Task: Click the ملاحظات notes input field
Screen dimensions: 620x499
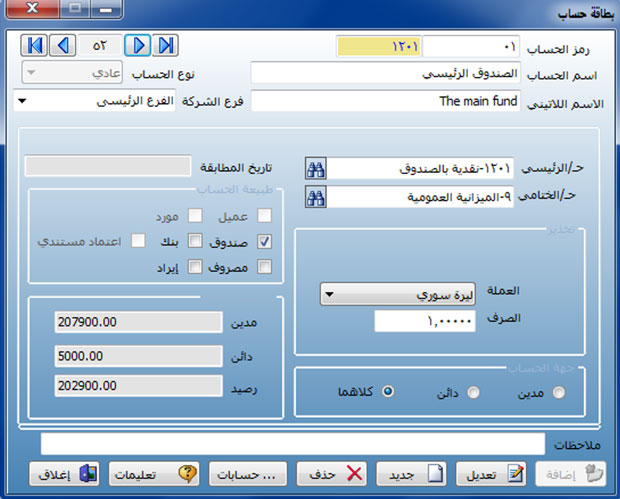Action: 290,442
